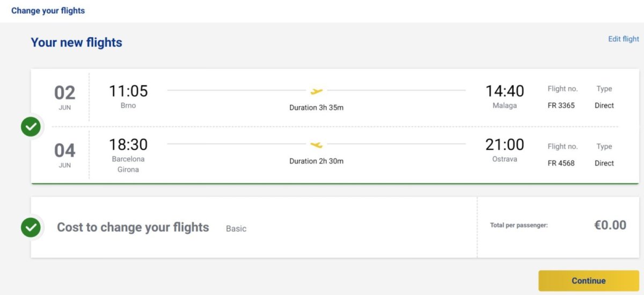Click the 11:05 Brno departure time

click(x=128, y=91)
